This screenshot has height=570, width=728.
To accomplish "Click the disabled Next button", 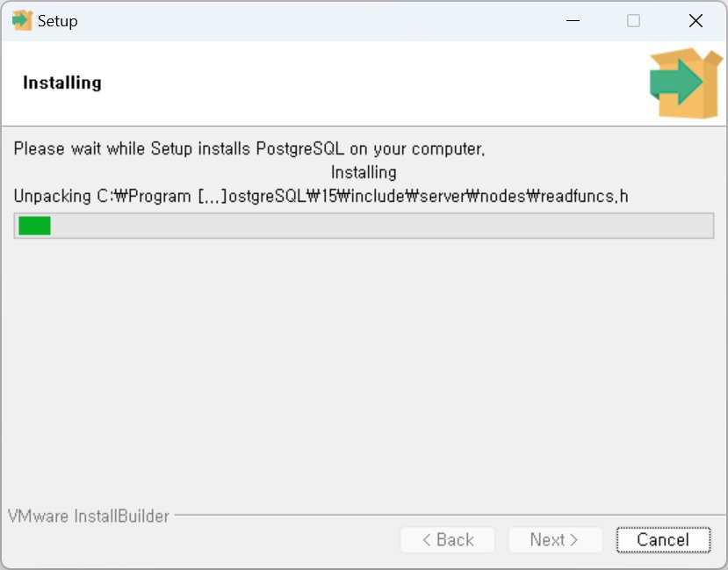I will [x=555, y=540].
